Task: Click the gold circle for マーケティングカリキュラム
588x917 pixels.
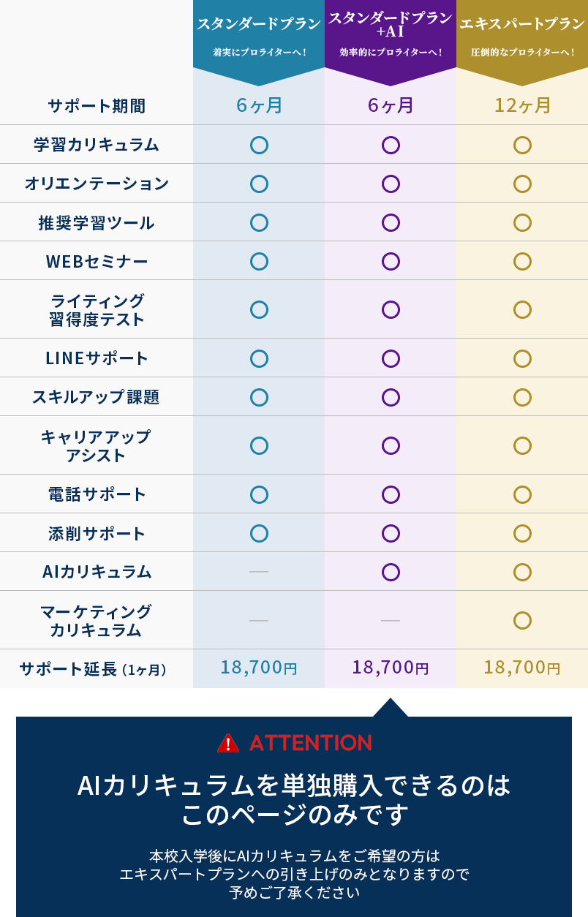Action: click(x=522, y=620)
